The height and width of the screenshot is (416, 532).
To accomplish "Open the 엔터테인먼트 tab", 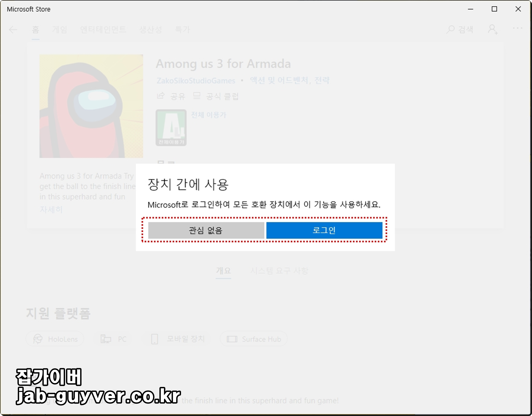I will [x=103, y=30].
